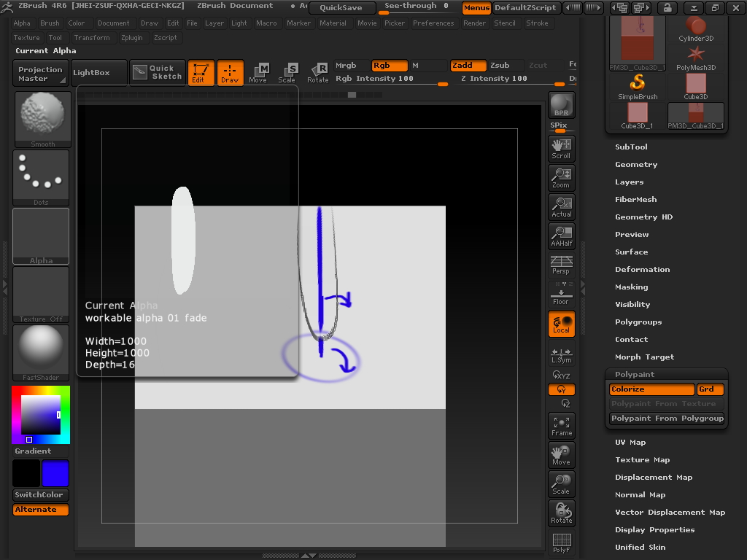Select the Rotate gizmo in top shelf
This screenshot has width=747, height=560.
(x=318, y=72)
